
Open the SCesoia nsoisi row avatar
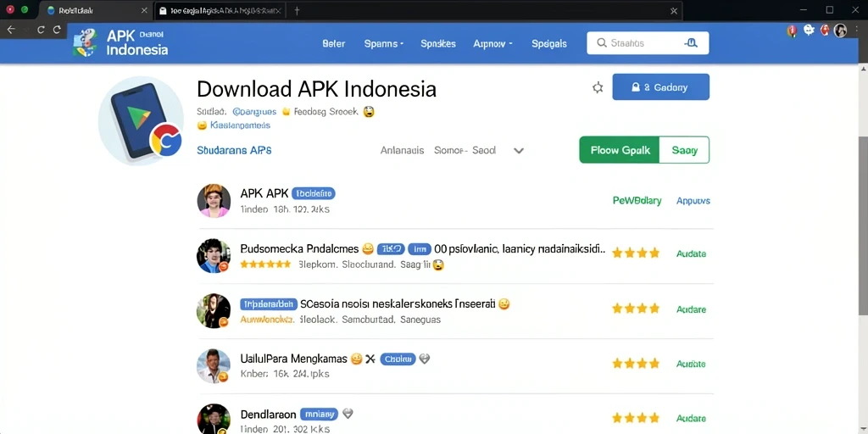pyautogui.click(x=214, y=310)
